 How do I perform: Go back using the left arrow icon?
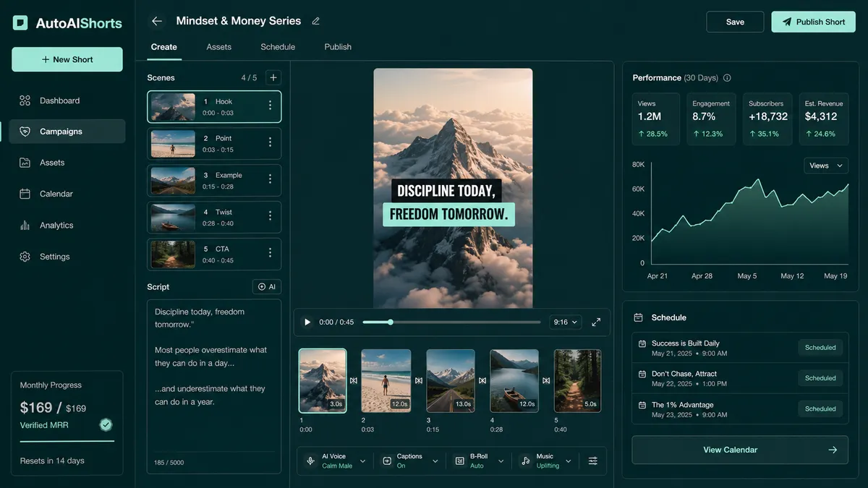tap(157, 21)
